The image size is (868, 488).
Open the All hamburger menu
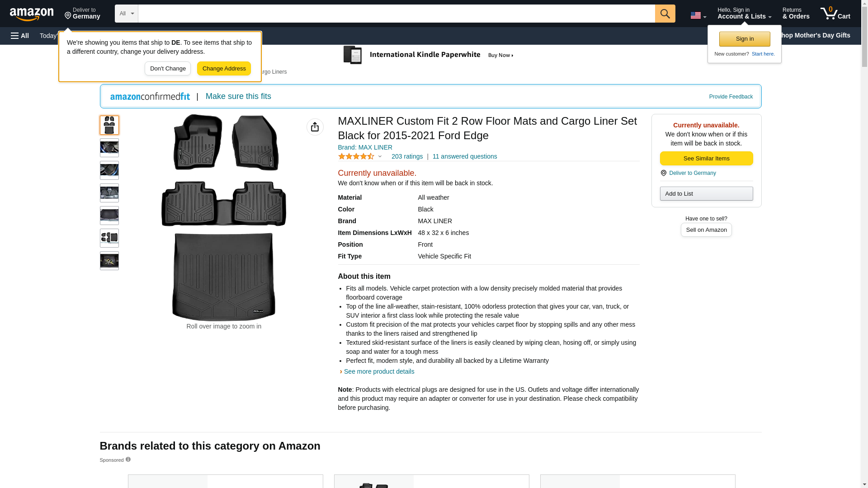20,36
